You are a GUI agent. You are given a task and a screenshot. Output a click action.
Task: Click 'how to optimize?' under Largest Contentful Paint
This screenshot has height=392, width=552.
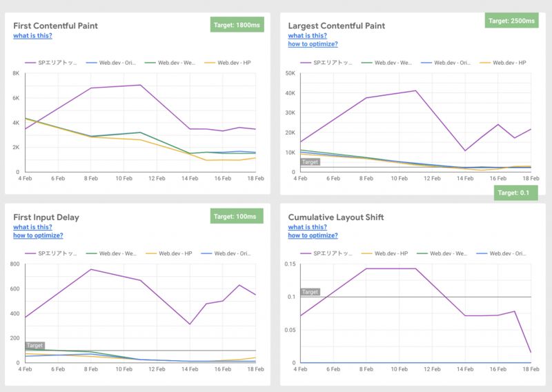(x=313, y=44)
